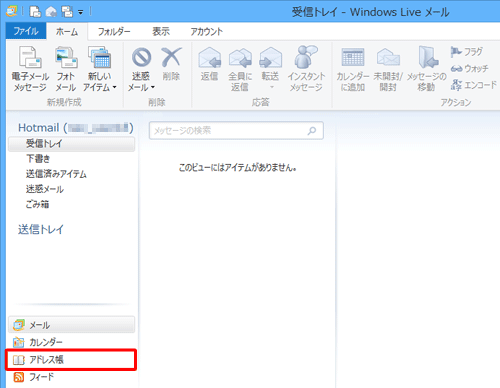
Task: Open the アドレス帳 contacts view
Action: pyautogui.click(x=71, y=360)
